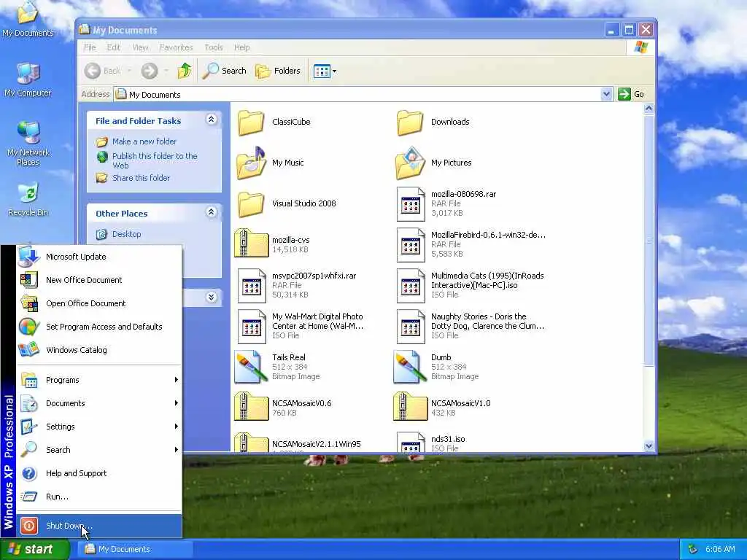Screen dimensions: 747x560
Task: Click the system tray network icon
Action: pyautogui.click(x=693, y=550)
